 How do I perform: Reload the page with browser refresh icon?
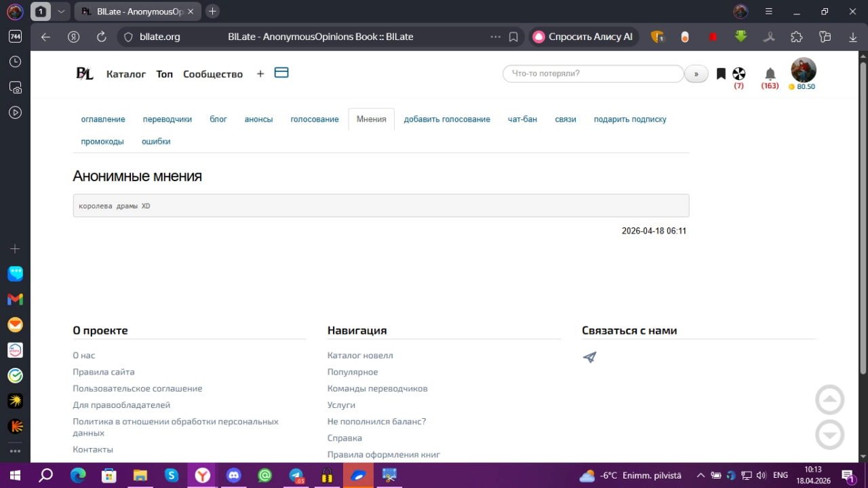pos(102,37)
